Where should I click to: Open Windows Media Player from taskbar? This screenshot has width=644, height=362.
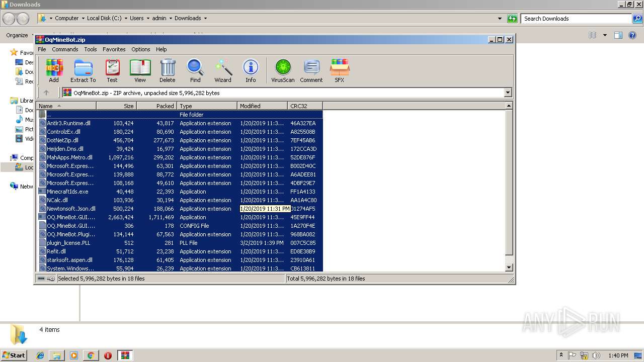pyautogui.click(x=74, y=355)
